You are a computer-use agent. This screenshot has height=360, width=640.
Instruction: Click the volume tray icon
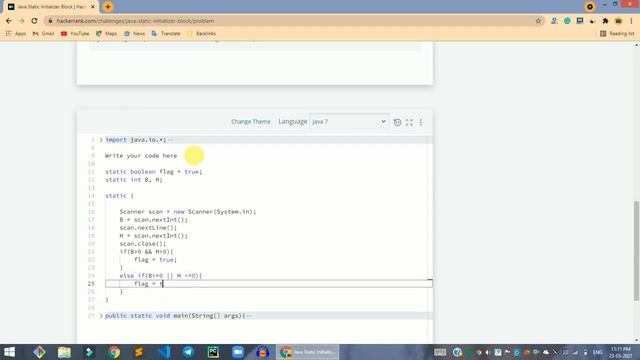tap(488, 352)
